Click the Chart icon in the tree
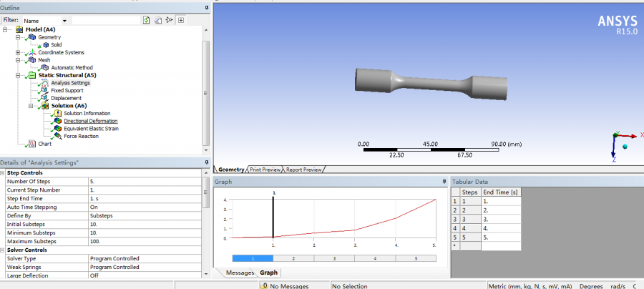This screenshot has width=644, height=289. coord(32,144)
